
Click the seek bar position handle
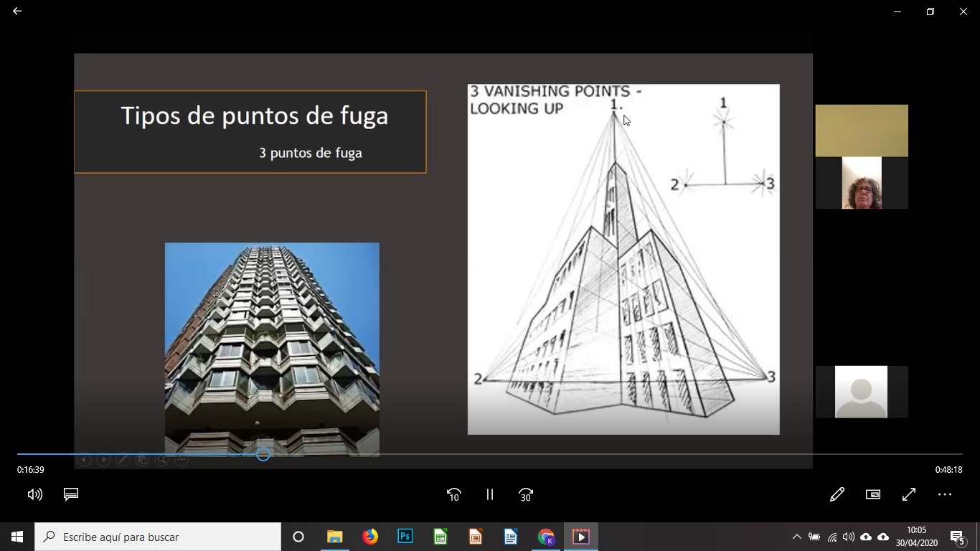tap(263, 454)
